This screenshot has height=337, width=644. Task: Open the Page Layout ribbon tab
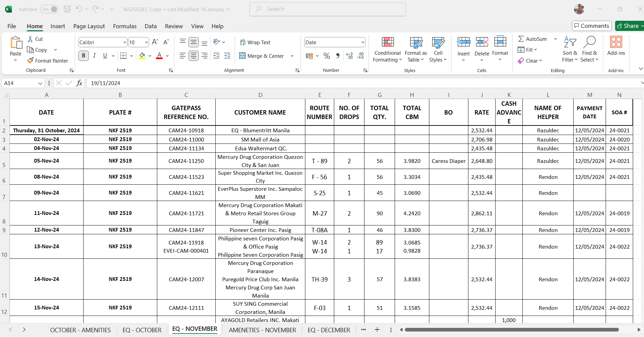[x=89, y=26]
